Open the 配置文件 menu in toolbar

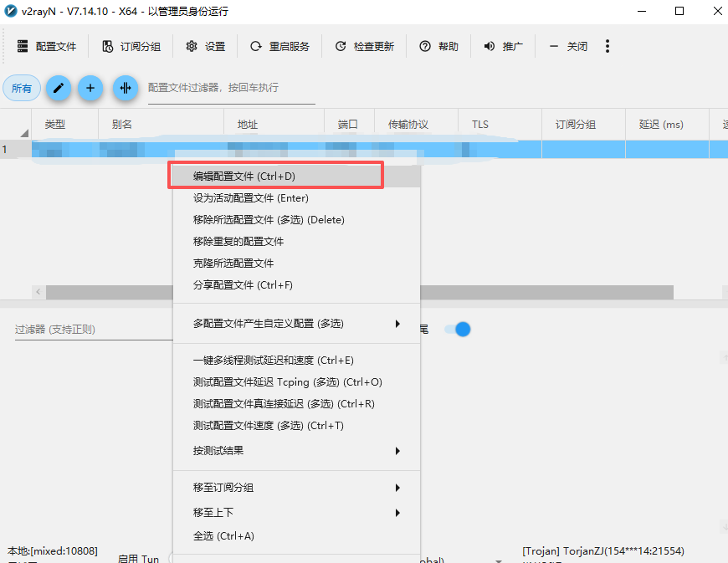click(47, 46)
